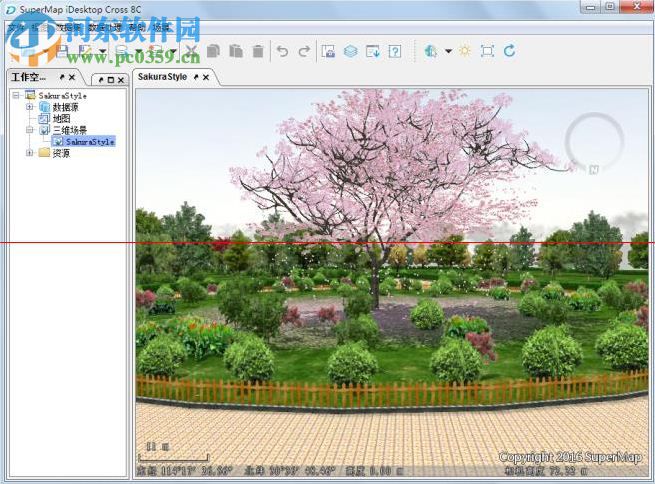Select the 三维场景 tree item
Viewport: 655px width, 484px height.
coord(70,130)
